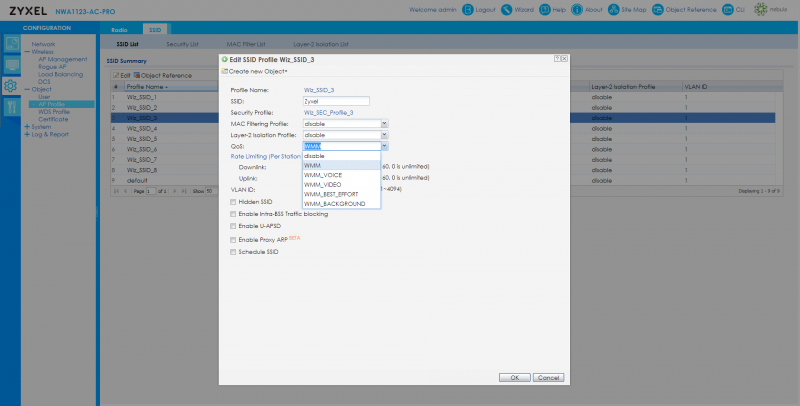
Task: Choose WMM_BACKGROUND in QoS list
Action: coord(341,204)
